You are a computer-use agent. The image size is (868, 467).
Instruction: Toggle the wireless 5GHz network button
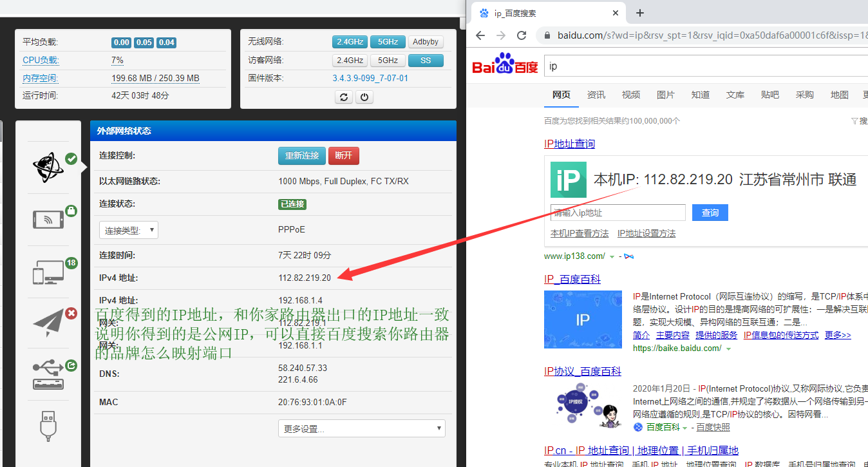388,42
